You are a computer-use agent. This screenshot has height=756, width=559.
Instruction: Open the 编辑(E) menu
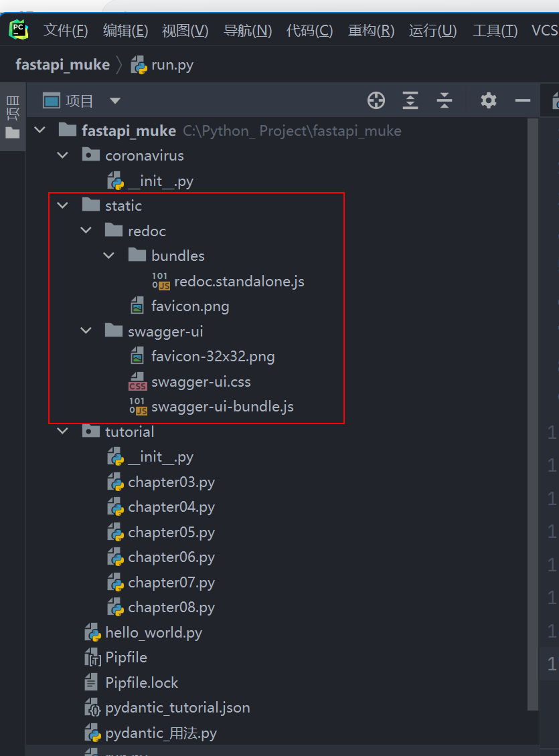tap(125, 31)
